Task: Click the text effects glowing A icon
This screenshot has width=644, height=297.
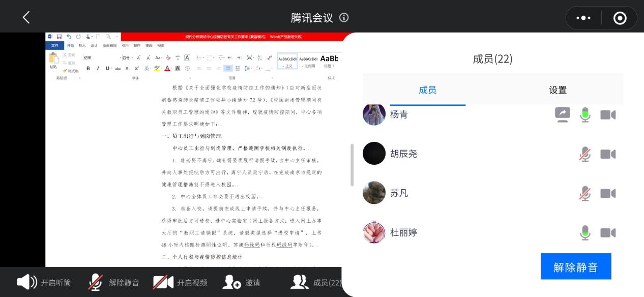Action: point(147,68)
